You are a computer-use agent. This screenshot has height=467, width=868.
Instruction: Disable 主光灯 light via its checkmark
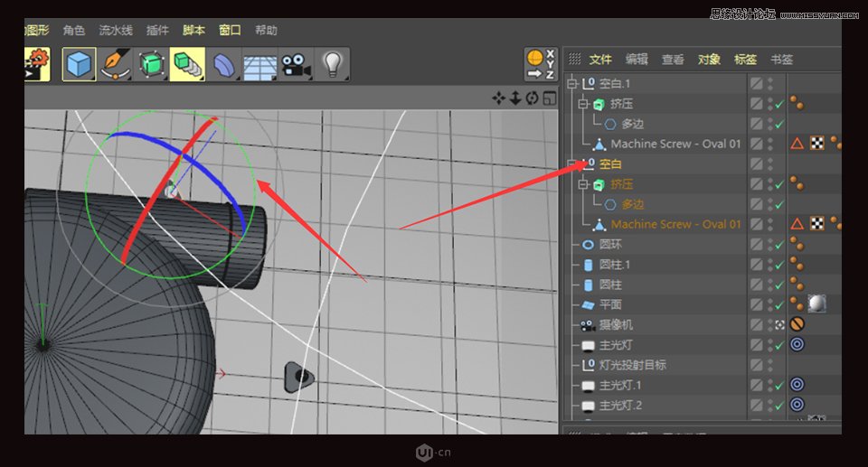click(x=779, y=345)
